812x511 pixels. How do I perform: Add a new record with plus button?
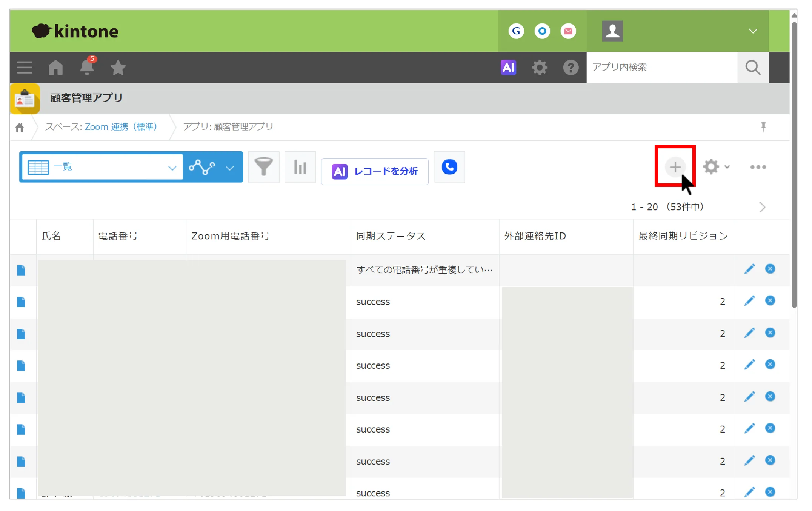[x=675, y=167]
